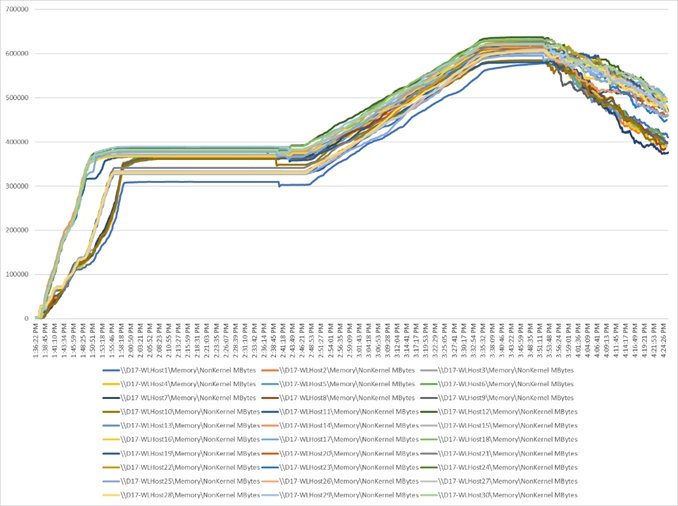Select the D17-WLHost3 legend entry

tap(497, 370)
